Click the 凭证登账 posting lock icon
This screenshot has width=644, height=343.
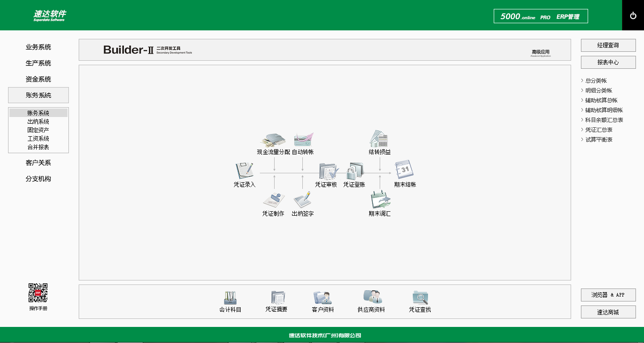click(x=355, y=171)
